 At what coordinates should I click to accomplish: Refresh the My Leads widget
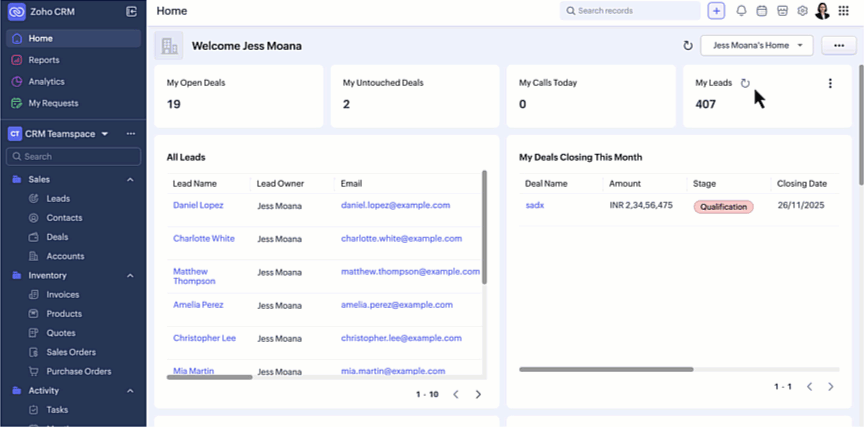point(745,83)
